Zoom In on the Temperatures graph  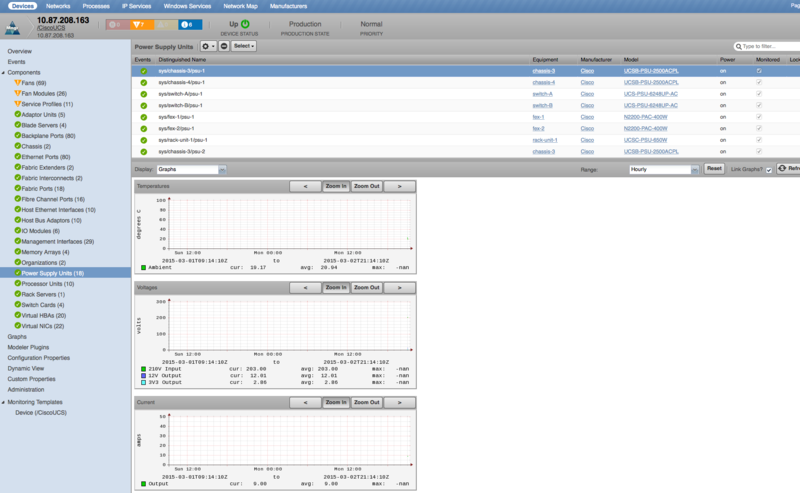(x=336, y=186)
